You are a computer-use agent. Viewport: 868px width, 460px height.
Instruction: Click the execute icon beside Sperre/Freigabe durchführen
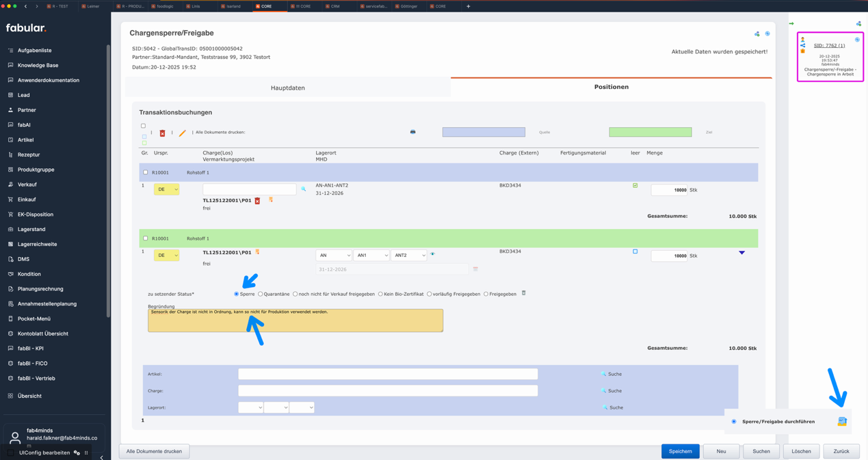842,422
